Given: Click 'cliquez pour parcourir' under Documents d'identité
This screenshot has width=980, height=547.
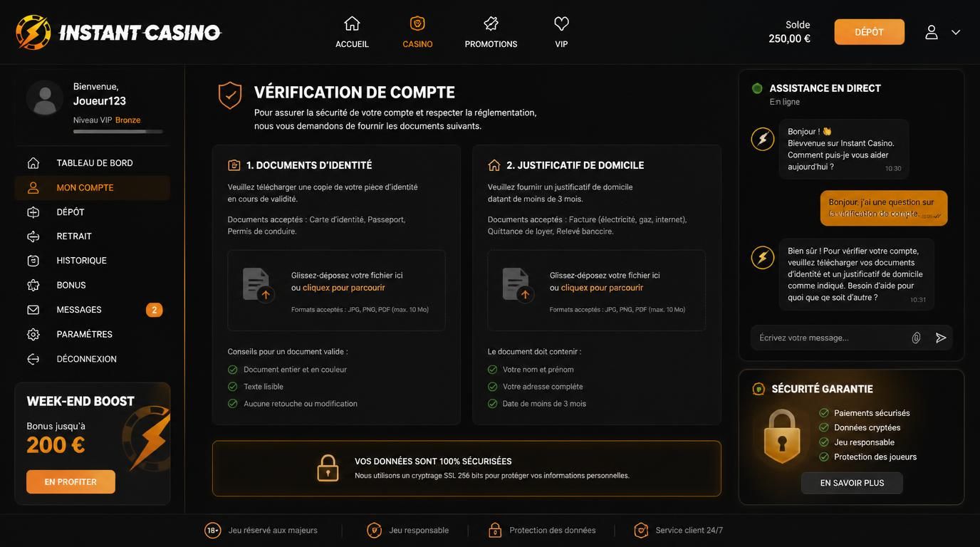Looking at the screenshot, I should coord(344,288).
